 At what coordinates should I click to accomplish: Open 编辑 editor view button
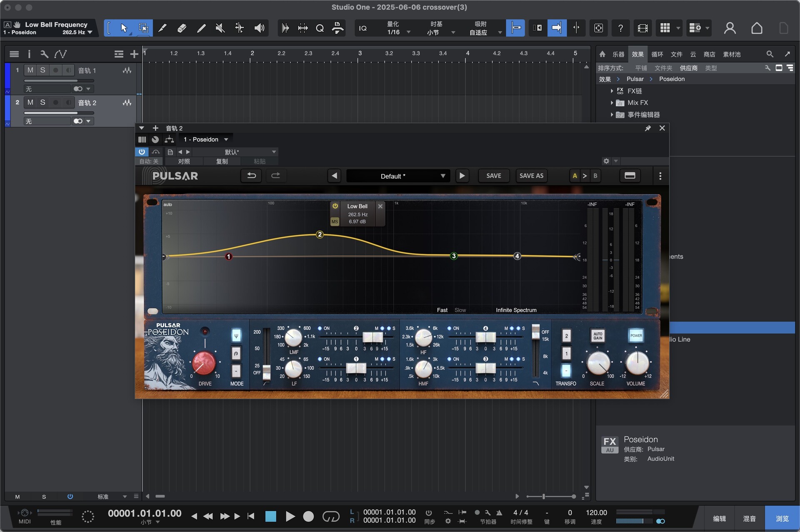tap(719, 518)
